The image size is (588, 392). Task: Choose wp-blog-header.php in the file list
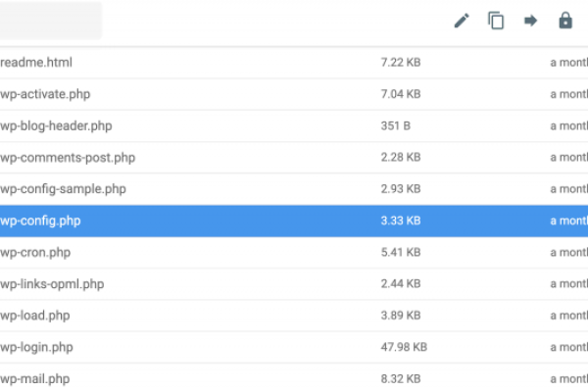click(57, 125)
